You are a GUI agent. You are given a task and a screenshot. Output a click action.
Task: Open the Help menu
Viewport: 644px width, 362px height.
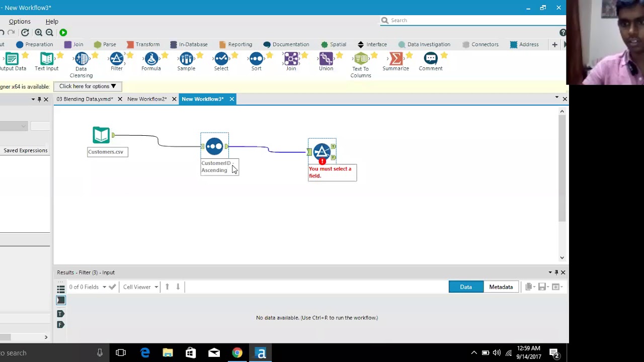tap(52, 22)
